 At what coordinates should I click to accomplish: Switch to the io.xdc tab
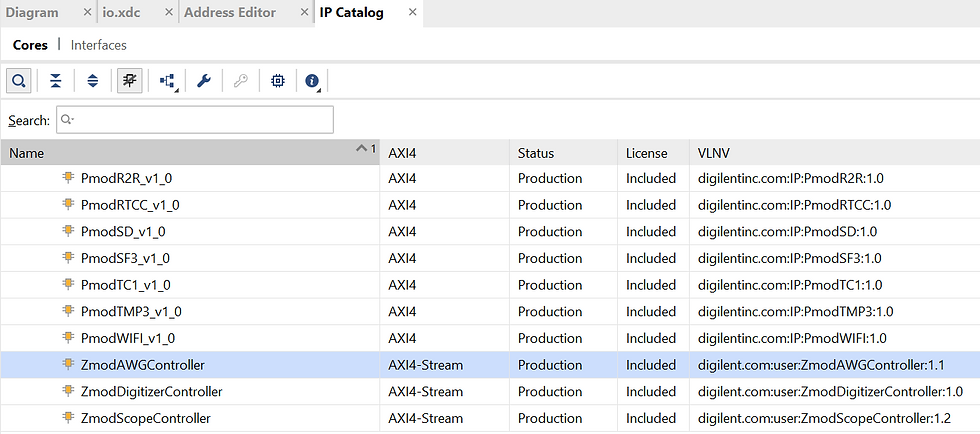123,13
